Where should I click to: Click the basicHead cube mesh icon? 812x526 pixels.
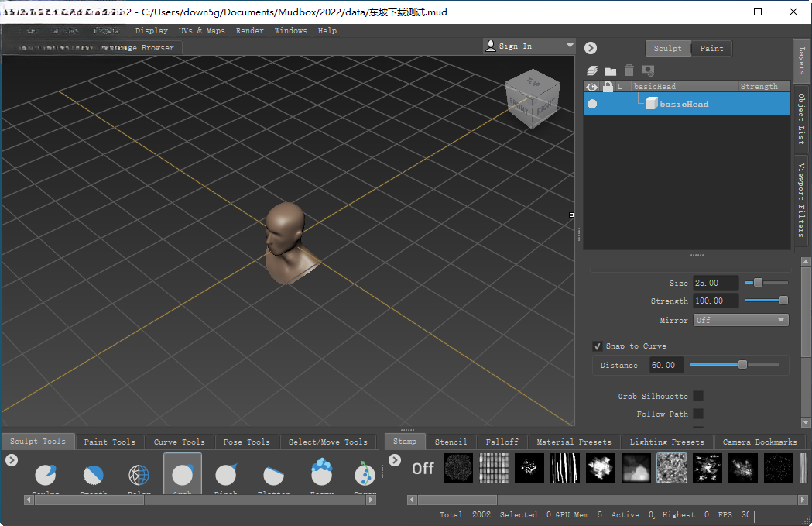[652, 103]
